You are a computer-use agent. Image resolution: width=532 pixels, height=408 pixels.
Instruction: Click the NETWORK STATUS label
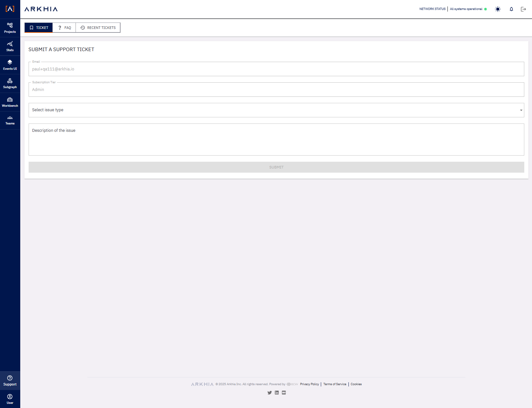[x=432, y=9]
